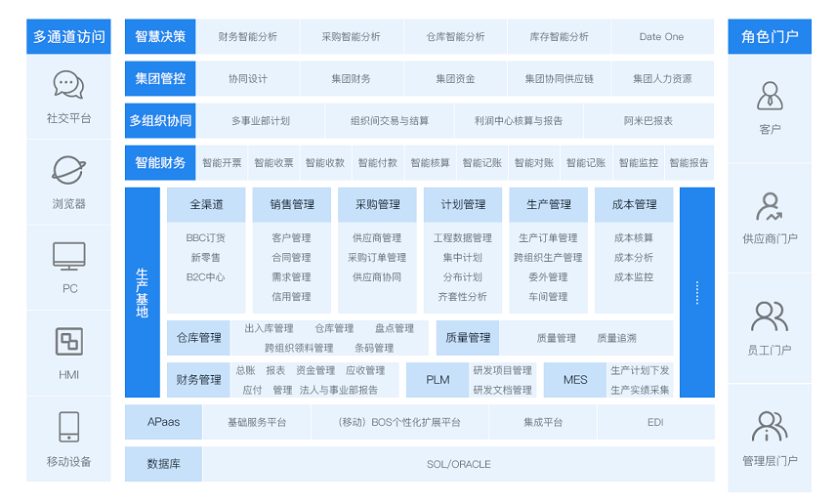Click 集成平台 cell
Image resolution: width=836 pixels, height=504 pixels.
pyautogui.click(x=543, y=422)
